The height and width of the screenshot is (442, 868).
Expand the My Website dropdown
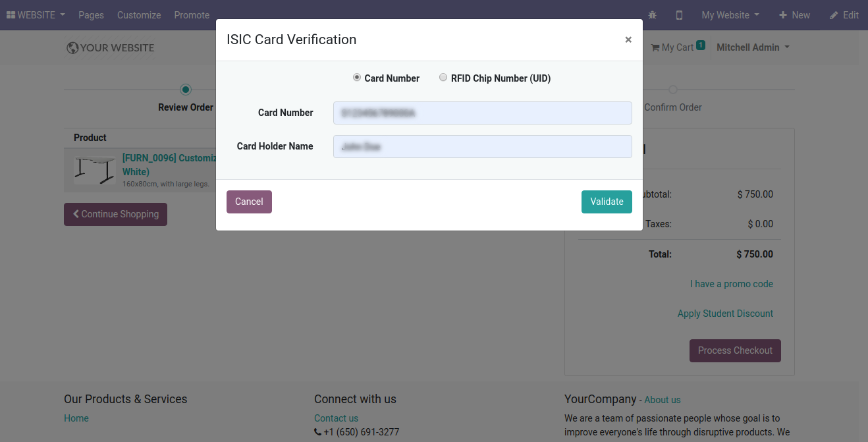pyautogui.click(x=730, y=14)
